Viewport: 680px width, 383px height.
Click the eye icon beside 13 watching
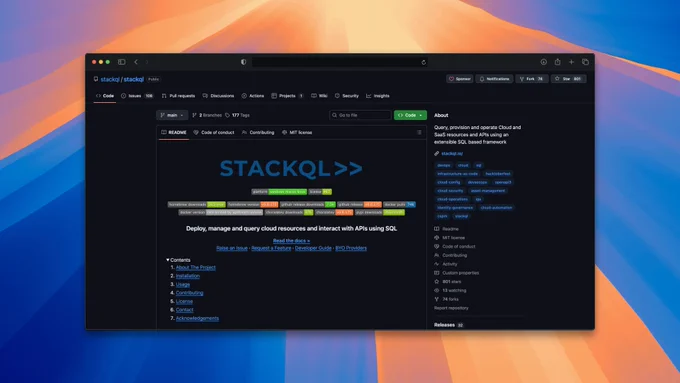tap(437, 290)
